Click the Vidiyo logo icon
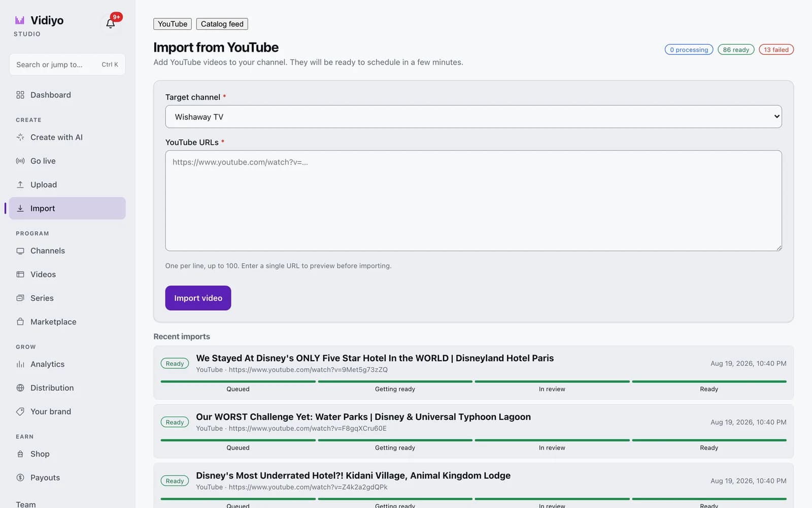 click(x=20, y=20)
